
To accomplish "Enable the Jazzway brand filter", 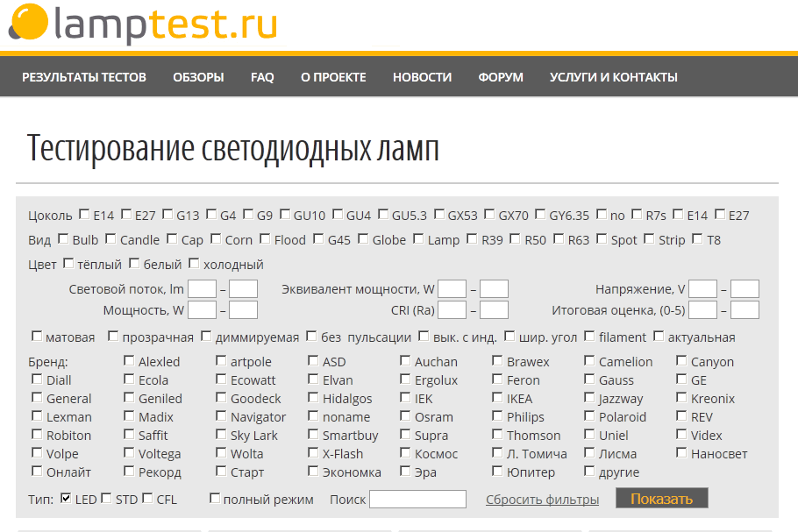I will click(589, 397).
